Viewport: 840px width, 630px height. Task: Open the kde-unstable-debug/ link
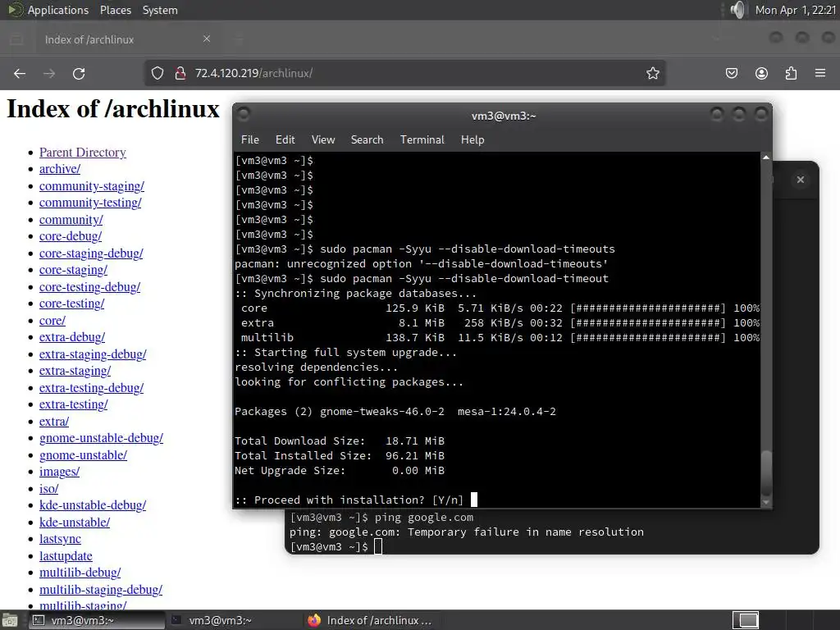(x=93, y=505)
